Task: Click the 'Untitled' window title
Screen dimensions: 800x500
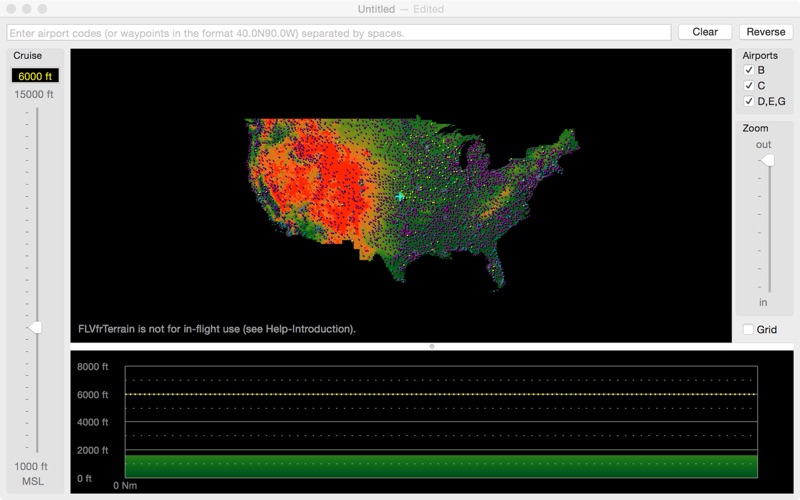Action: (x=376, y=9)
